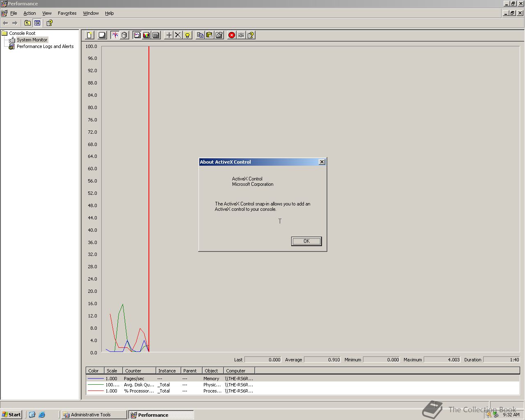Click the Object column header

[213, 370]
